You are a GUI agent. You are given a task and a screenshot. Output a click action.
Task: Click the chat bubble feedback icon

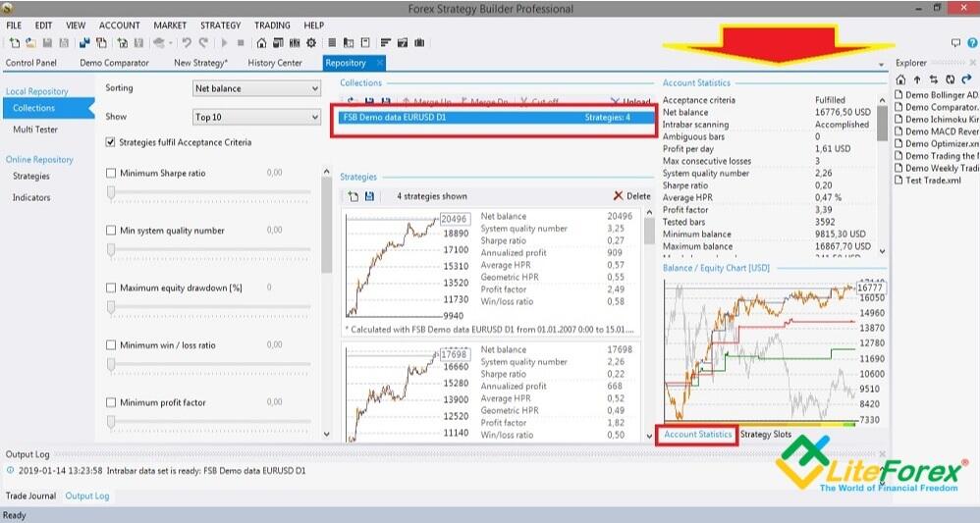pyautogui.click(x=955, y=42)
